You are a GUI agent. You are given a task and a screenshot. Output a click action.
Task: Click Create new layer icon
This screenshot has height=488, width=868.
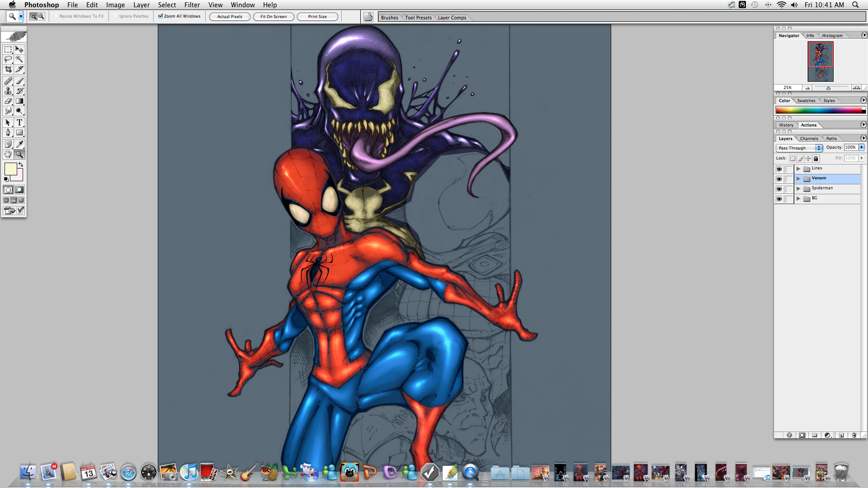[841, 435]
